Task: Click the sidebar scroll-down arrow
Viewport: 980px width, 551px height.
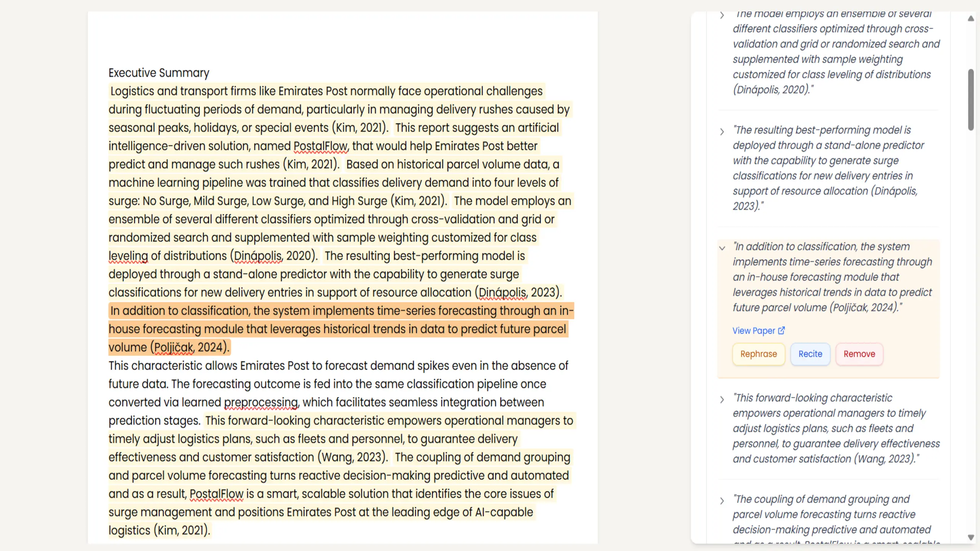Action: (971, 537)
